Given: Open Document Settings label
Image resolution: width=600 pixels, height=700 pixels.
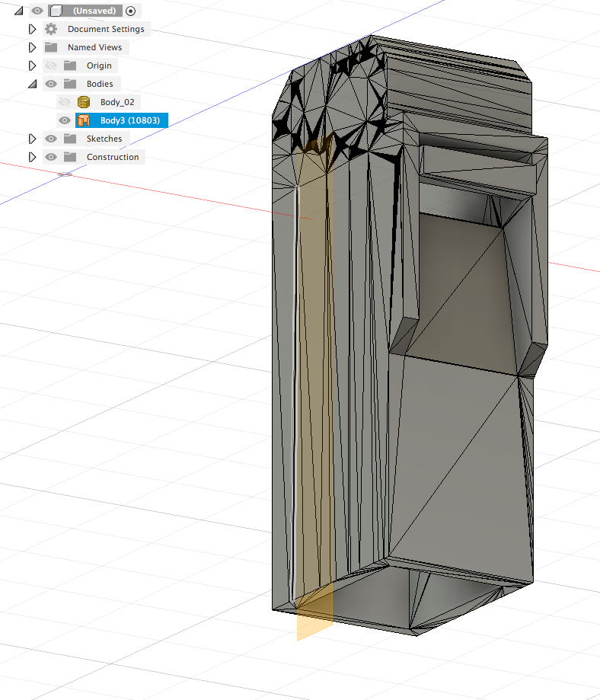Looking at the screenshot, I should click(x=106, y=29).
